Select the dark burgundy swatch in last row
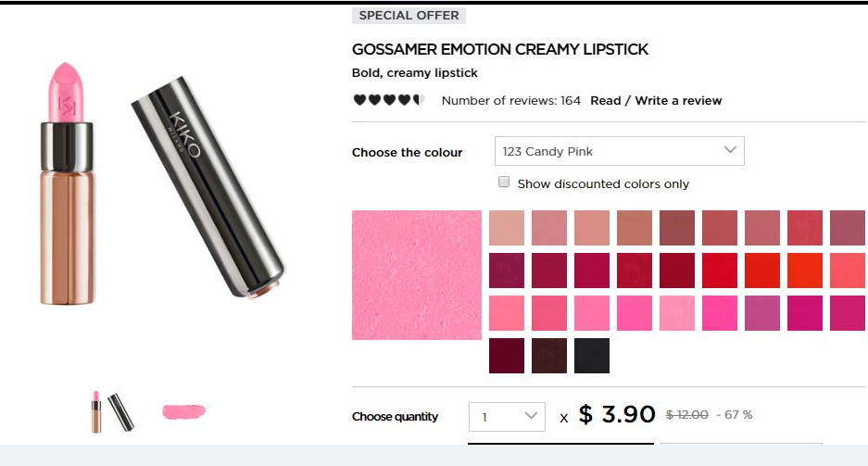The width and height of the screenshot is (868, 466). 507,356
